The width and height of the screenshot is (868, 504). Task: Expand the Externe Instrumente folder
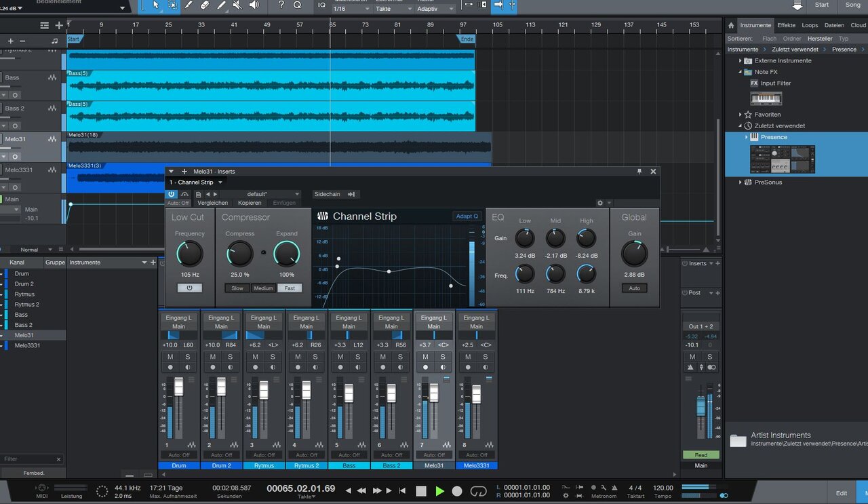click(741, 61)
